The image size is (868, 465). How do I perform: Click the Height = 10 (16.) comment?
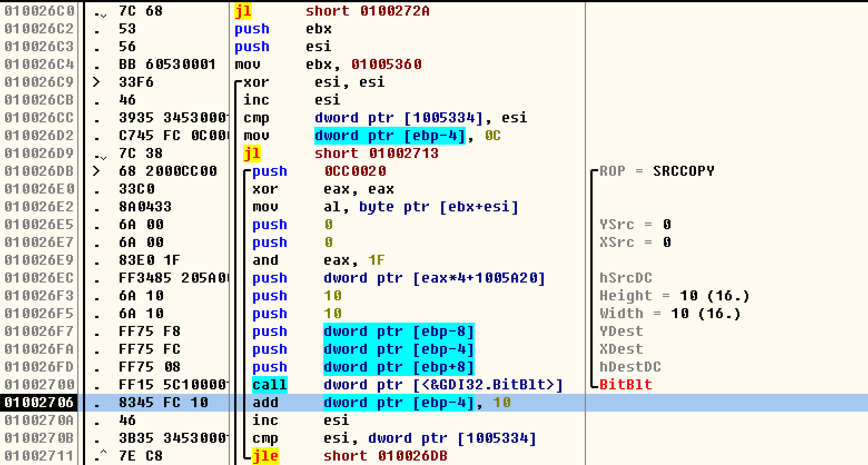674,296
